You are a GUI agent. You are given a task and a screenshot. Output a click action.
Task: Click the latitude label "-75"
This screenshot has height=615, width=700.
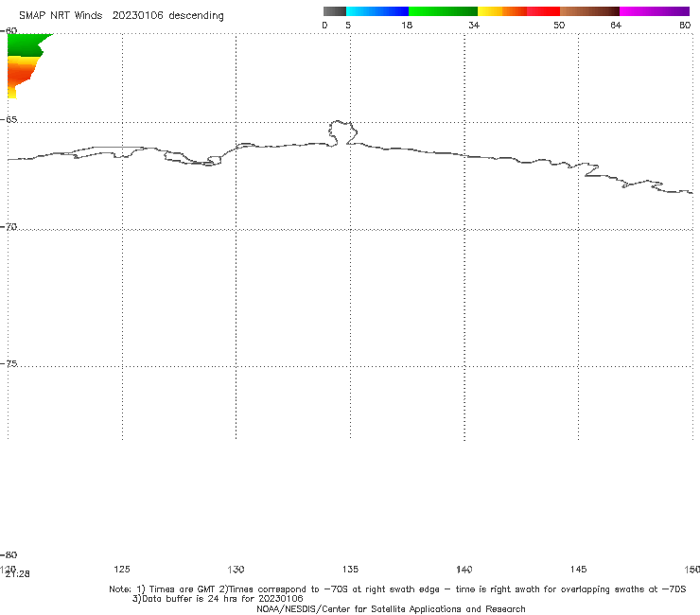[x=9, y=363]
